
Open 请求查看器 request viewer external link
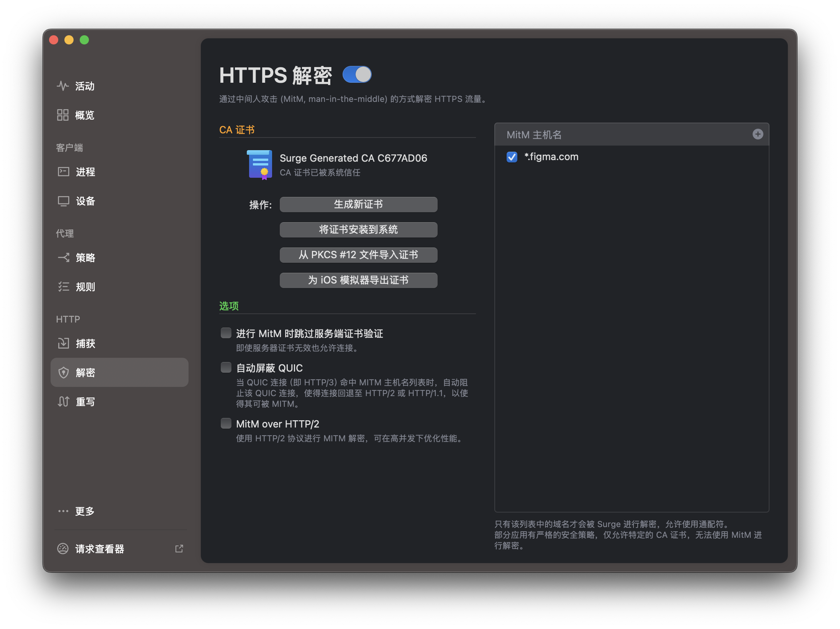coord(179,549)
